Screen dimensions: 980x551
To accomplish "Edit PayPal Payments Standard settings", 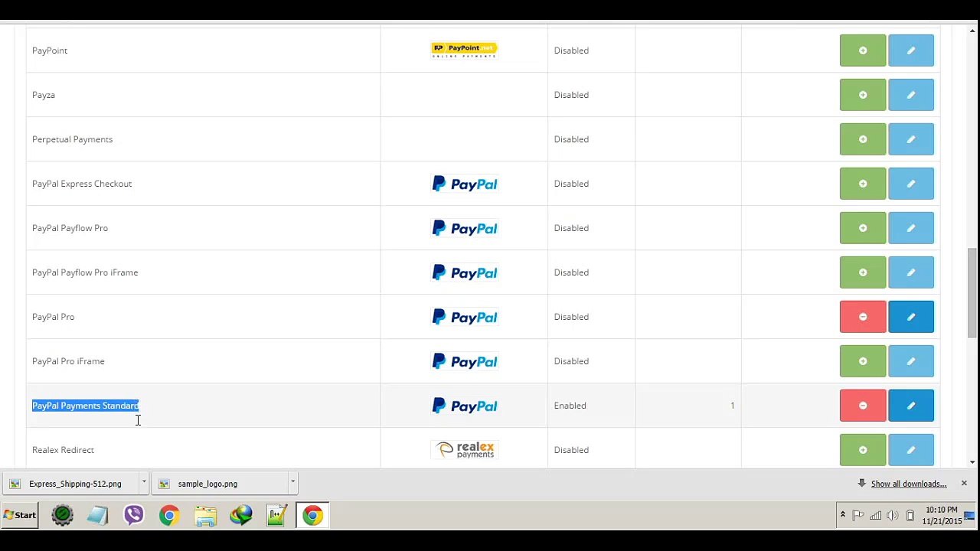I will (x=910, y=406).
